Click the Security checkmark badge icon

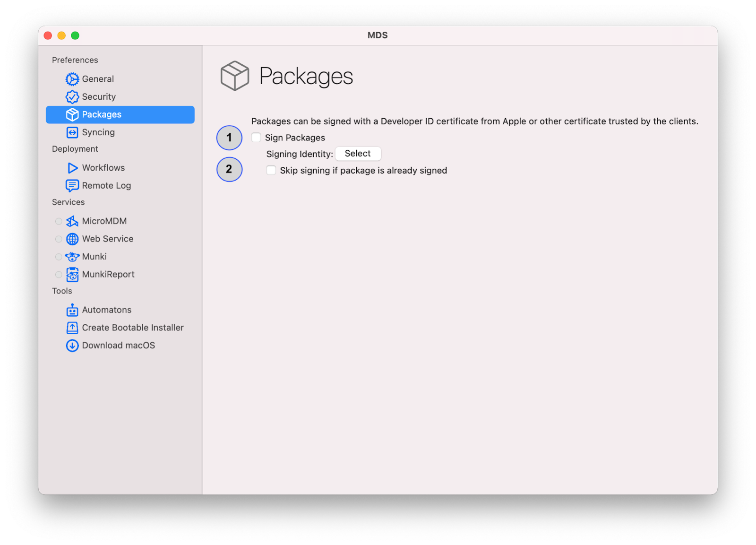pos(72,97)
